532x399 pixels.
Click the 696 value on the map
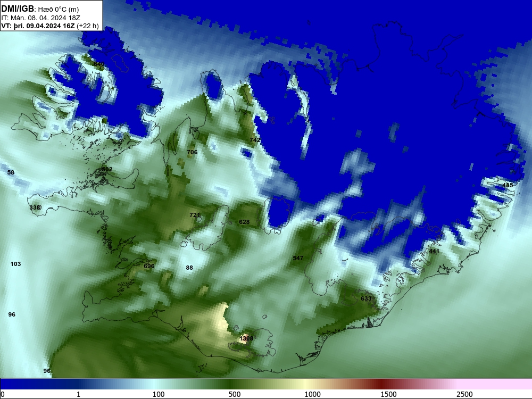149,266
